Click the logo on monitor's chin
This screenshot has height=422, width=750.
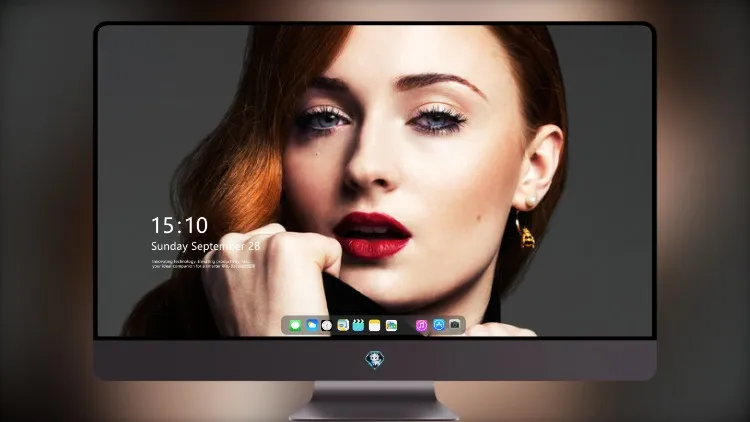(x=375, y=360)
